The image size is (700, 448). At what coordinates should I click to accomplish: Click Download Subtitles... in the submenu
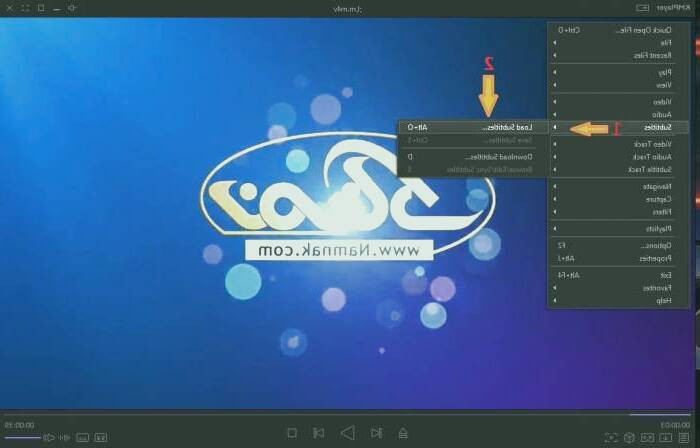(x=473, y=157)
